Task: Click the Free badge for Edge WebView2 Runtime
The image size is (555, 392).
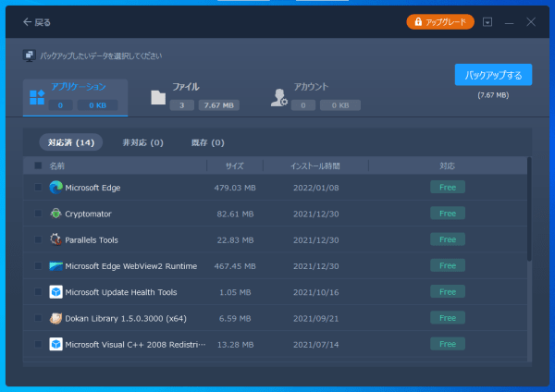Action: [x=448, y=265]
